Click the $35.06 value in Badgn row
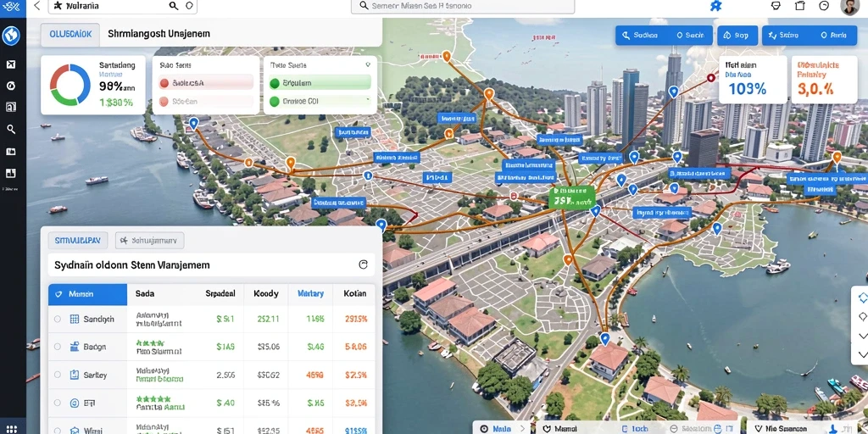The width and height of the screenshot is (868, 434). point(269,347)
